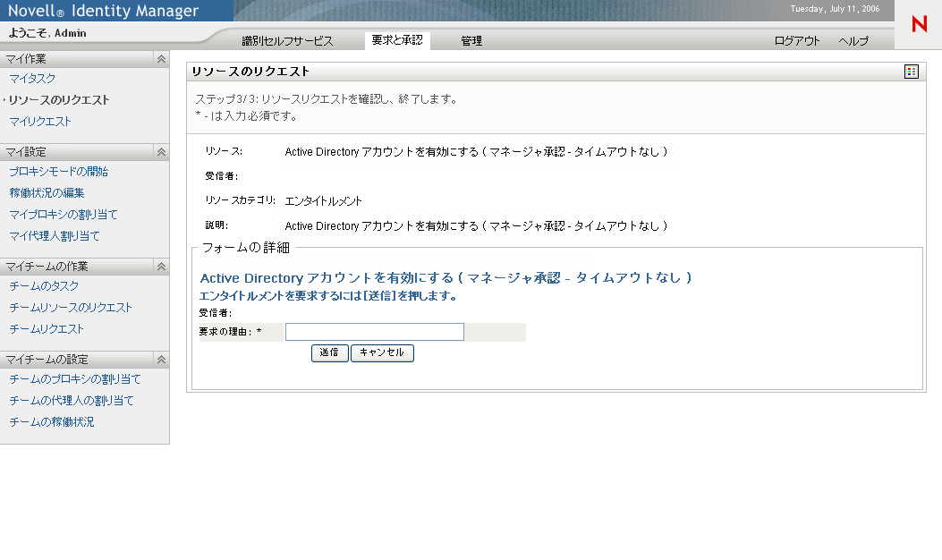Open マイリクエスト link
This screenshot has height=560, width=942.
coord(40,122)
